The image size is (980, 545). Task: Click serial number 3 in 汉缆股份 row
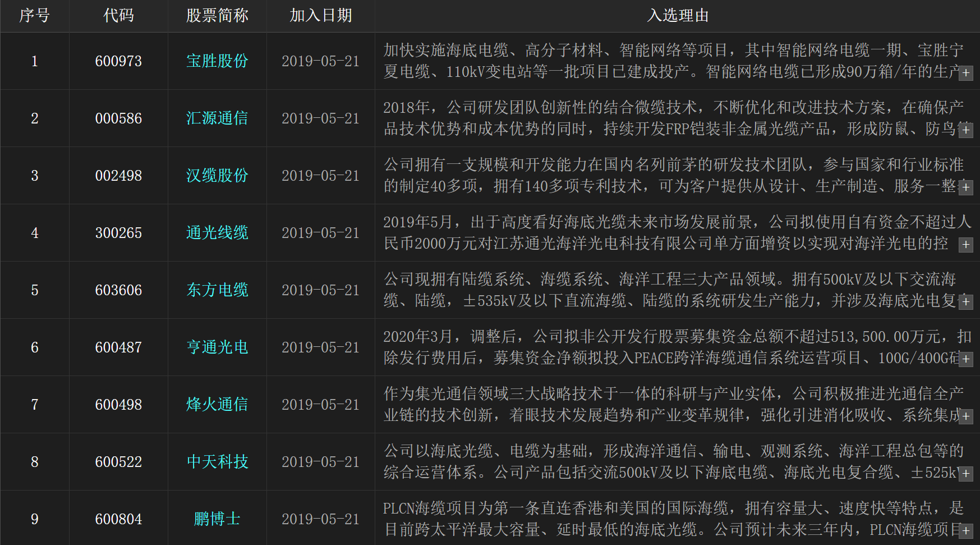coord(35,176)
